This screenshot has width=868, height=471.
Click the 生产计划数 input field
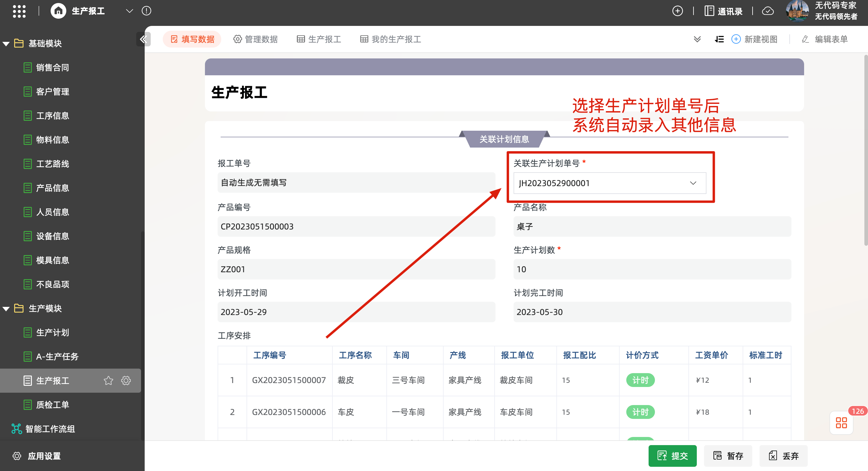tap(652, 269)
